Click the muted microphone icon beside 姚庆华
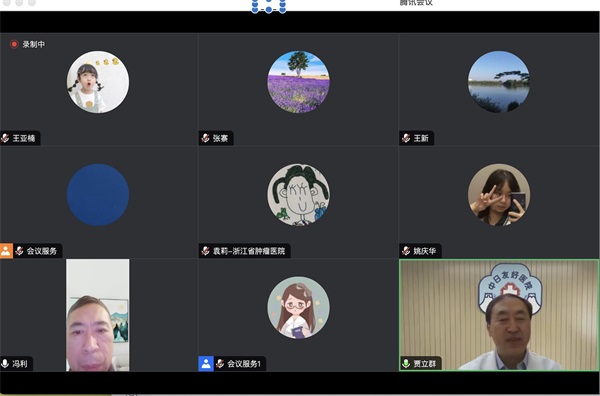 pos(406,251)
